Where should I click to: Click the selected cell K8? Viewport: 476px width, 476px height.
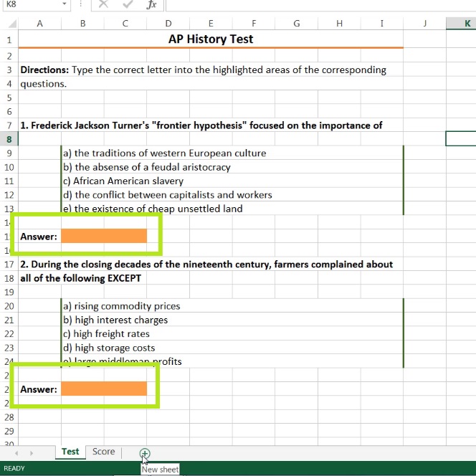(461, 139)
